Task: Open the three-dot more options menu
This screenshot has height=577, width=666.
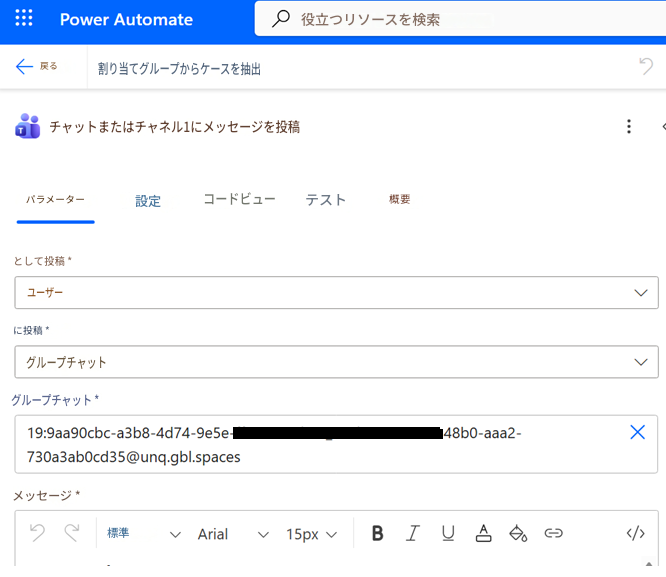Action: (x=629, y=126)
